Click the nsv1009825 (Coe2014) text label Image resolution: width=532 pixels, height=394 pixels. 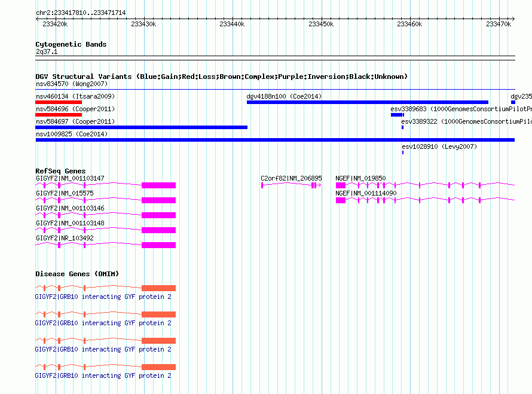72,134
